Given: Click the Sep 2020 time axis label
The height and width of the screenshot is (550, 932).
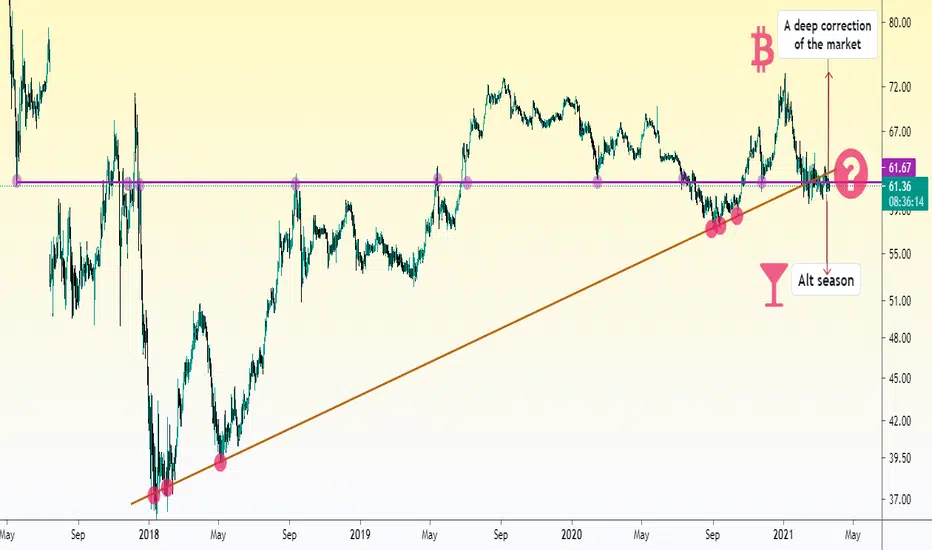Looking at the screenshot, I should (713, 535).
